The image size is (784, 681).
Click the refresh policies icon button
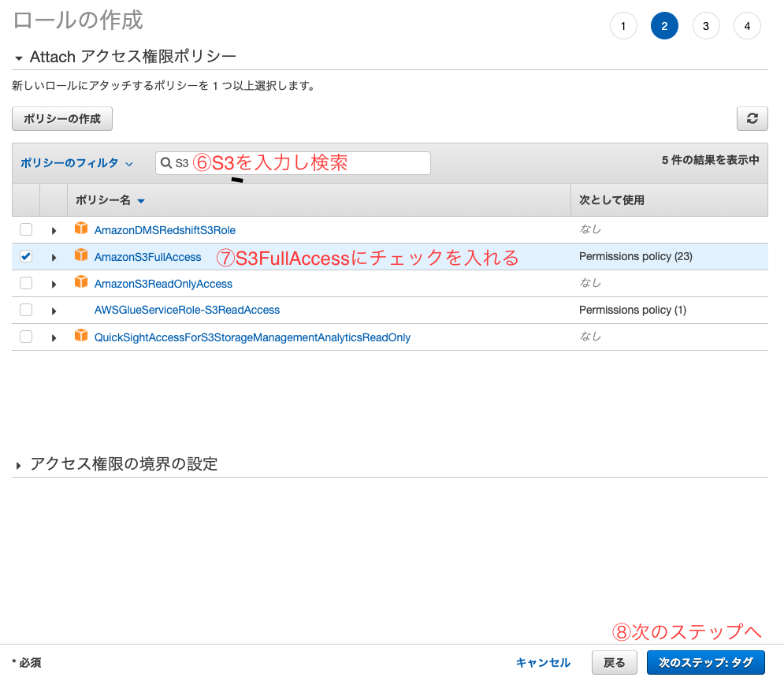[752, 118]
